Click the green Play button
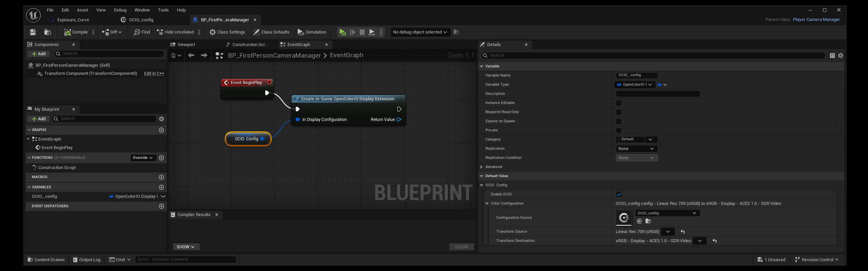868x271 pixels. click(x=343, y=32)
